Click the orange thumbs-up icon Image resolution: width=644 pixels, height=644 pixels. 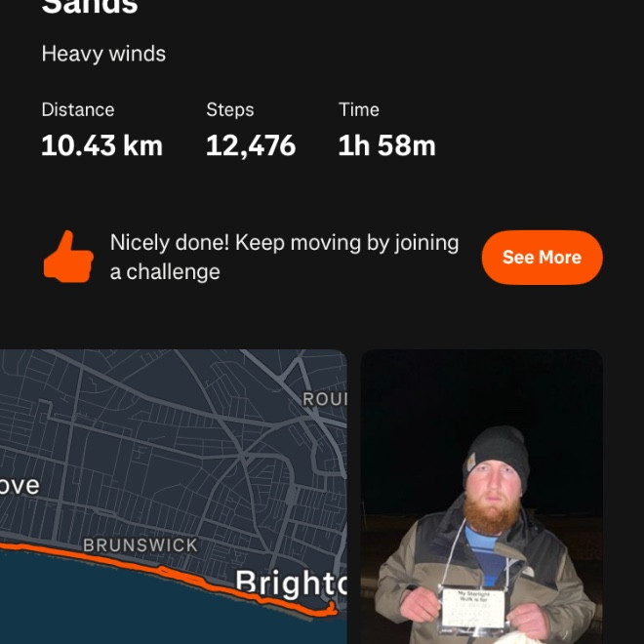click(x=68, y=257)
